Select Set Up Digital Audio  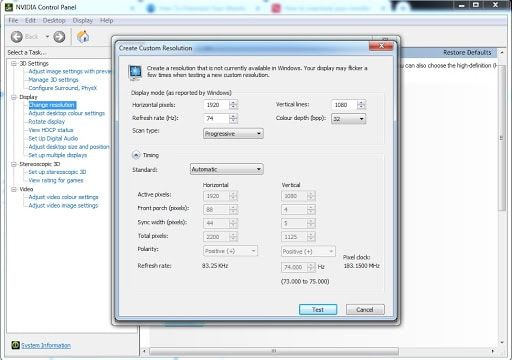click(x=53, y=138)
